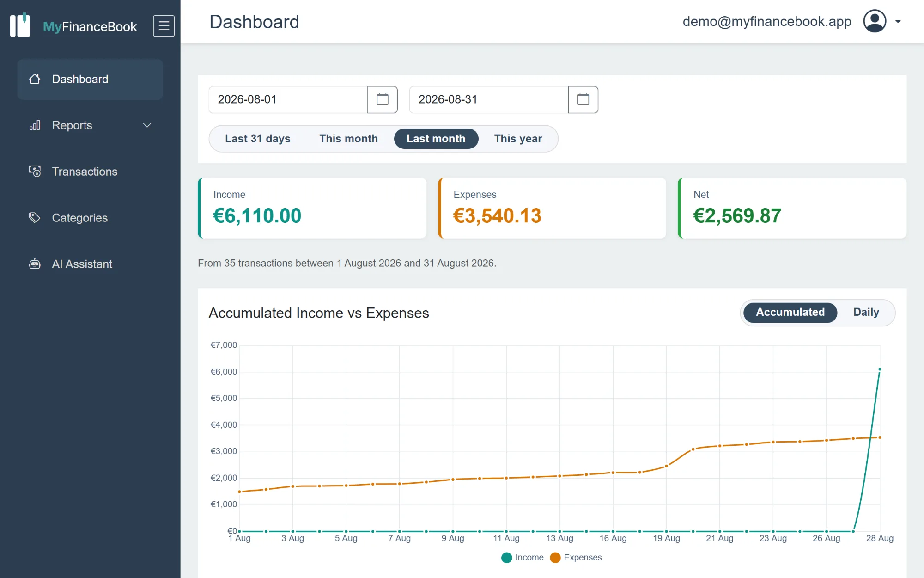The width and height of the screenshot is (924, 578).
Task: Toggle the Income legend swatch
Action: coord(506,558)
